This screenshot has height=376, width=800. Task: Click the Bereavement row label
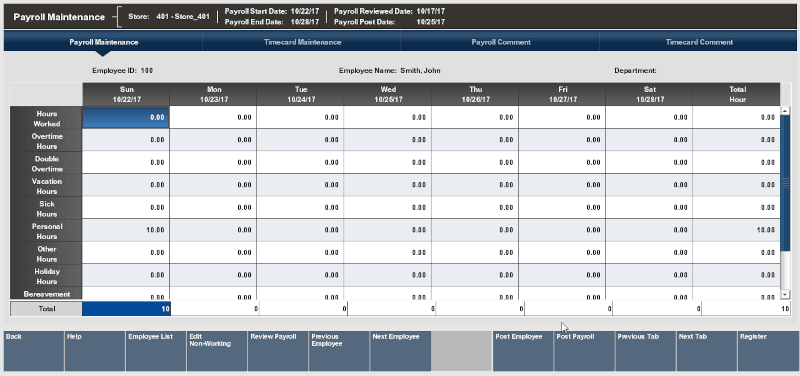tap(46, 293)
